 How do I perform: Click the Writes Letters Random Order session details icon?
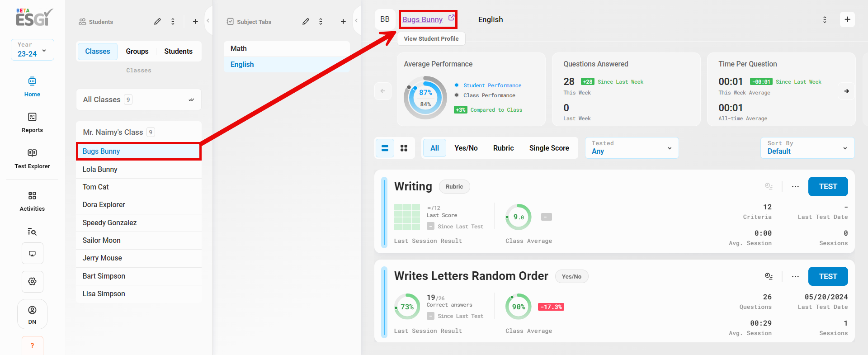769,276
